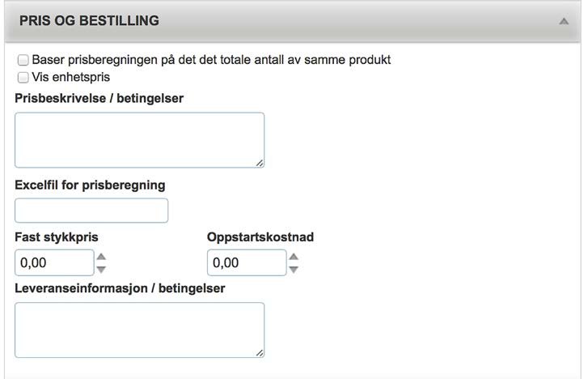The height and width of the screenshot is (379, 588).
Task: Click into the Prisbeskrivelse / betingelser text area
Action: click(139, 139)
